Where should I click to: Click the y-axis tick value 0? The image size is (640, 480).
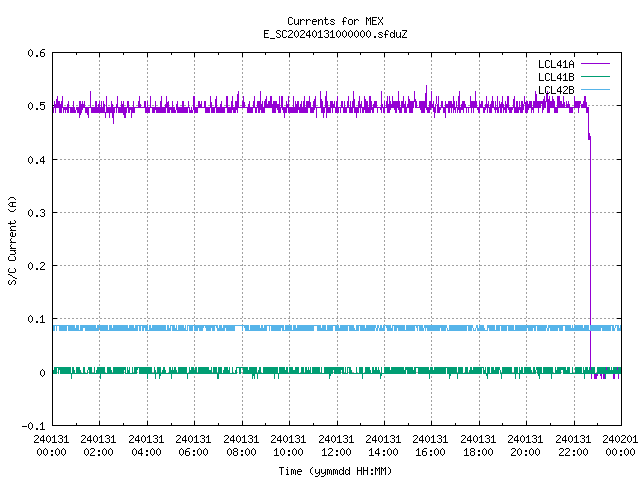[42, 373]
